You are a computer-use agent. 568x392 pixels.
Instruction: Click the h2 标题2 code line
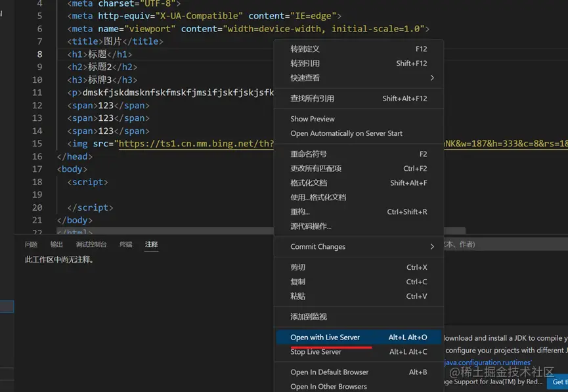click(102, 67)
